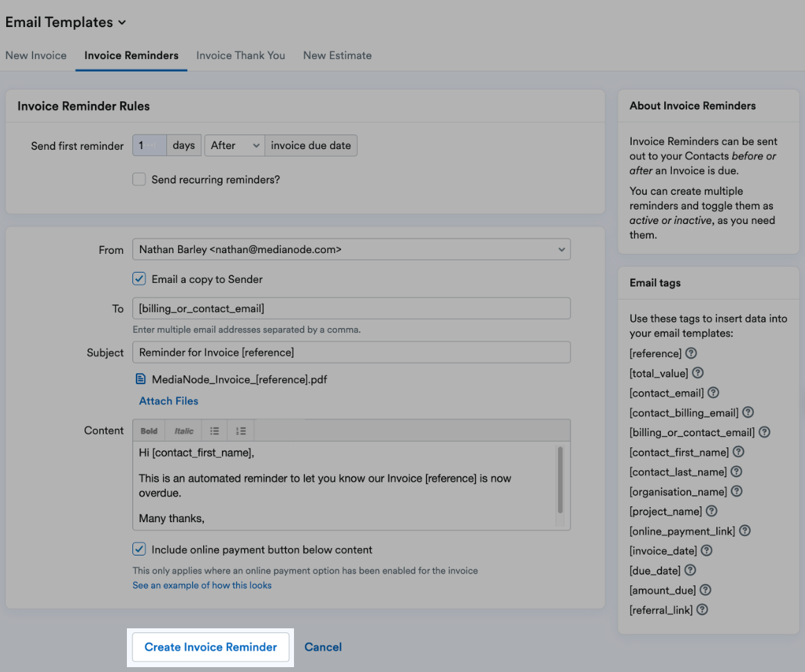Click inside the Content text area
805x672 pixels.
click(x=344, y=485)
